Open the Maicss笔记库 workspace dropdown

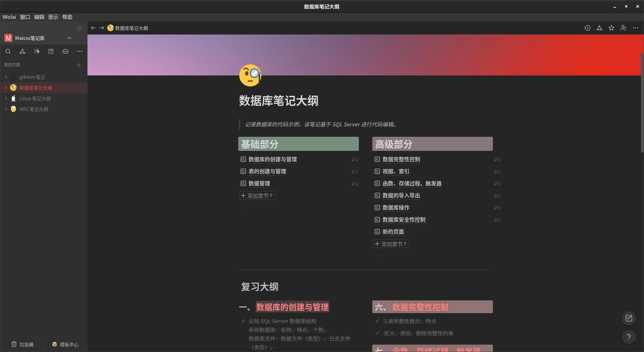coord(69,38)
